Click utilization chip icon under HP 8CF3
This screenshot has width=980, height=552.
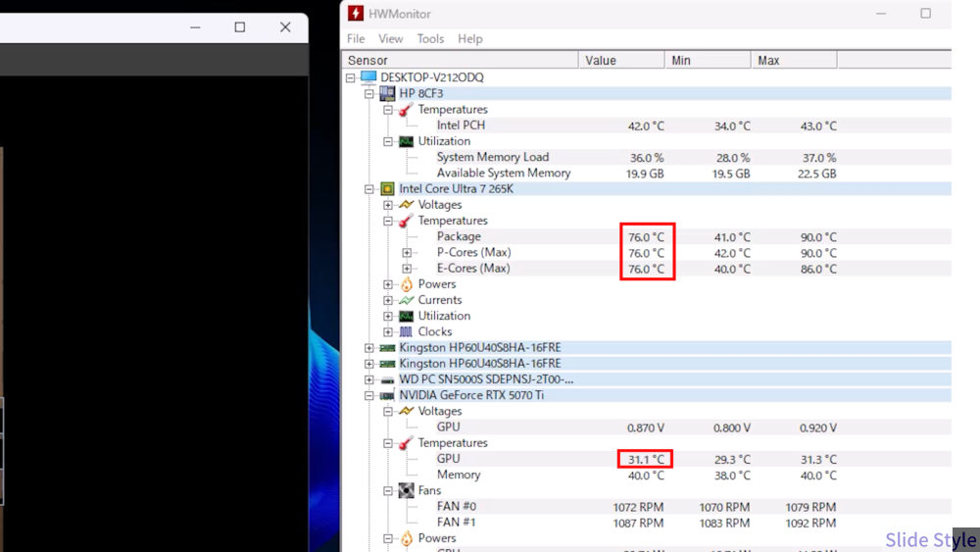point(407,141)
